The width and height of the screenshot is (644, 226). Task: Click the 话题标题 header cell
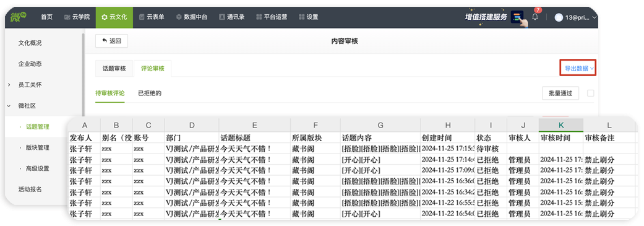pyautogui.click(x=255, y=137)
